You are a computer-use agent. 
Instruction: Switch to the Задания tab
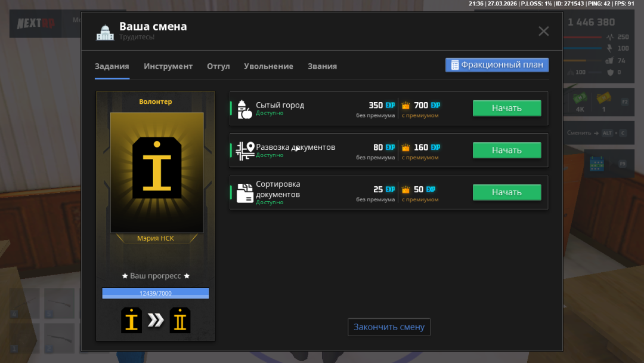(112, 66)
